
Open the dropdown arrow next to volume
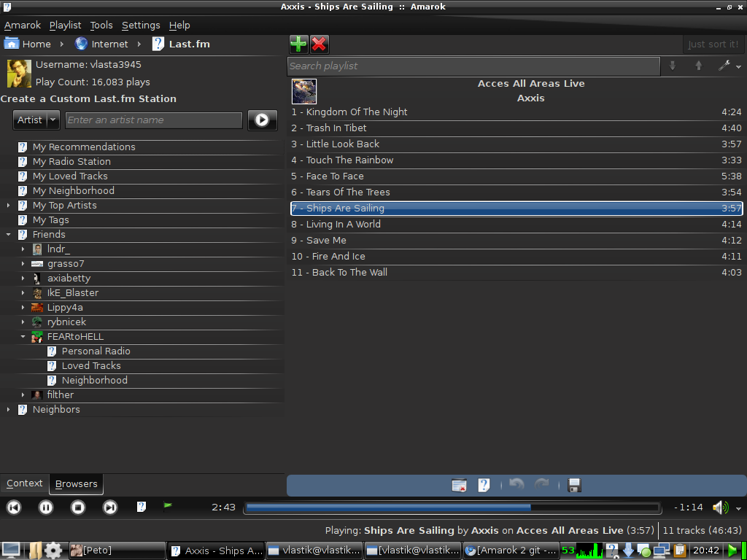click(x=738, y=508)
